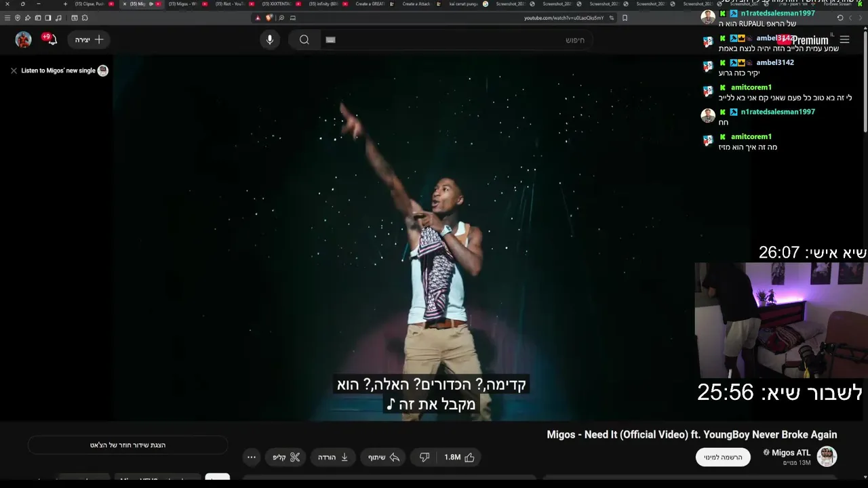
Task: Click the Share (שיתוף) button
Action: (384, 457)
